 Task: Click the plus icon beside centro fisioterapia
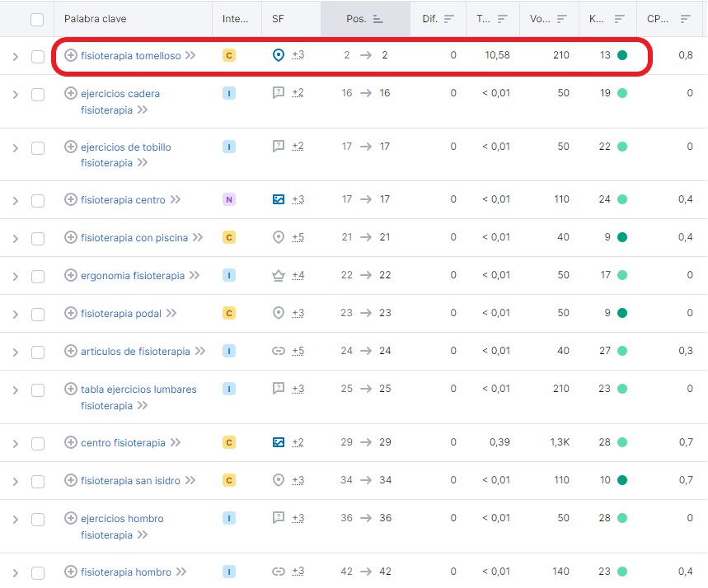tap(71, 443)
